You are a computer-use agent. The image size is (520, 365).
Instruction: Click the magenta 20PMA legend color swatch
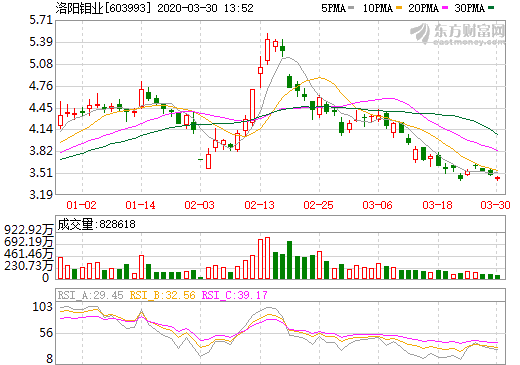(445, 7)
